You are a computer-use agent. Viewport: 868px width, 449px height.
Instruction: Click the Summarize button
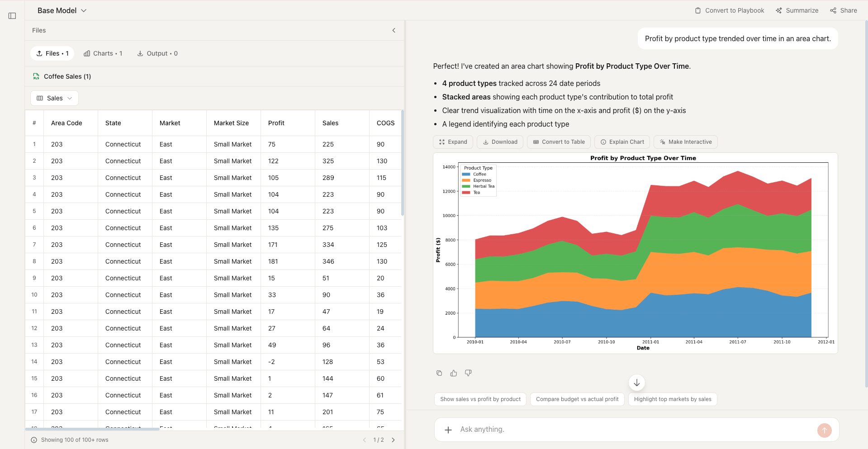[797, 10]
